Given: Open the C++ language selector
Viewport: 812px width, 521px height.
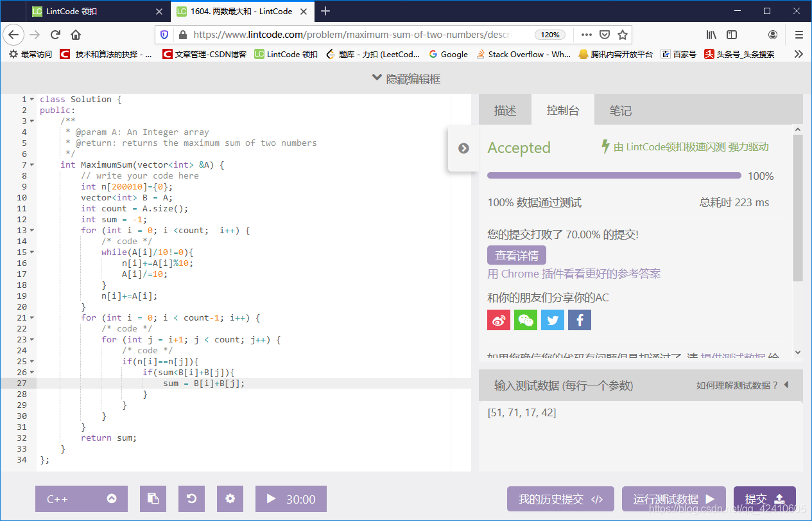Looking at the screenshot, I should coord(81,499).
